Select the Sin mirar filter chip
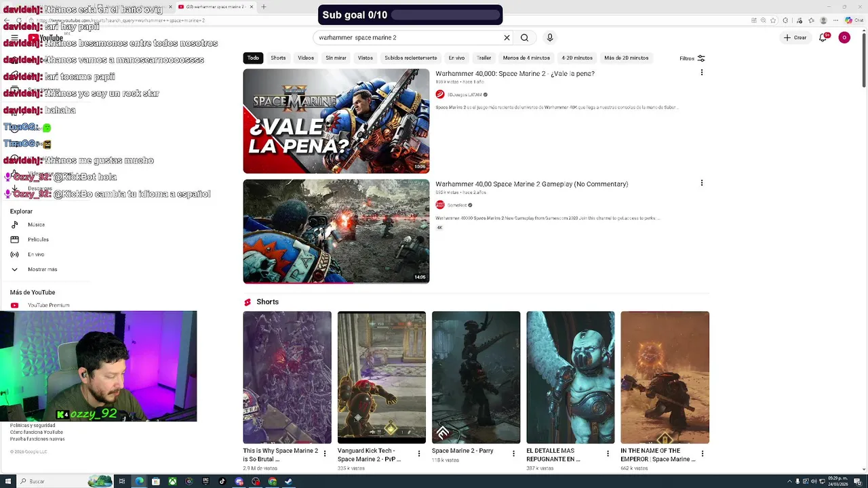 pyautogui.click(x=336, y=58)
